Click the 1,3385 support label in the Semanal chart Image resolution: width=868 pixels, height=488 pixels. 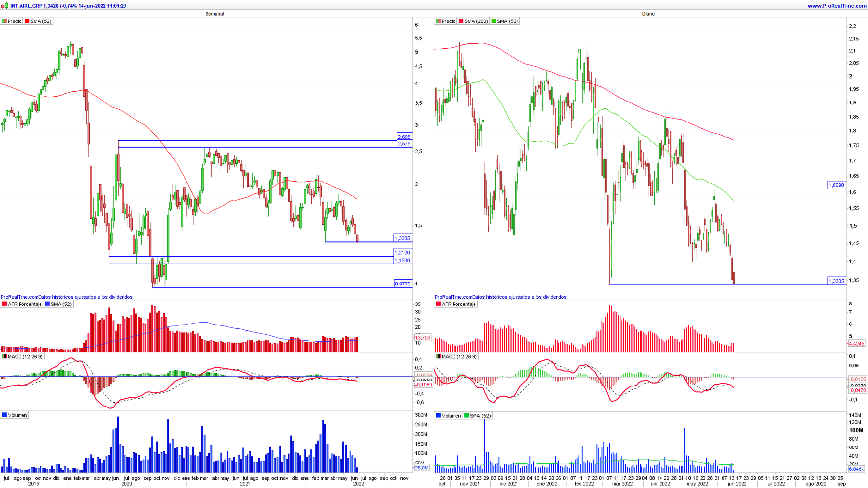[402, 238]
